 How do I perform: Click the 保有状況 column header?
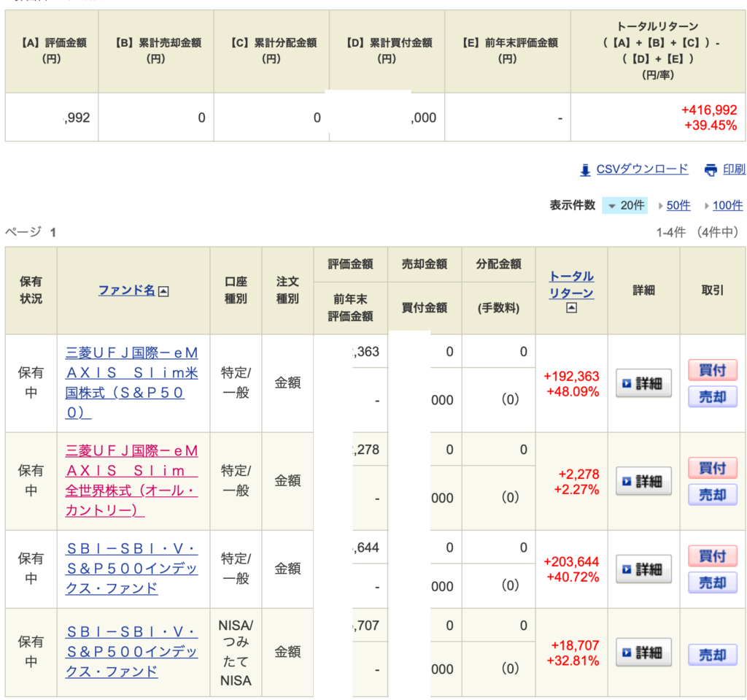(31, 291)
